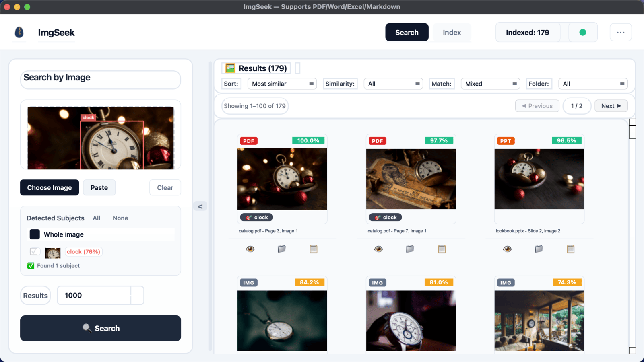Open folder for lookbook.pptx Slide 2 result
Screen dimensions: 644x362
pos(539,249)
